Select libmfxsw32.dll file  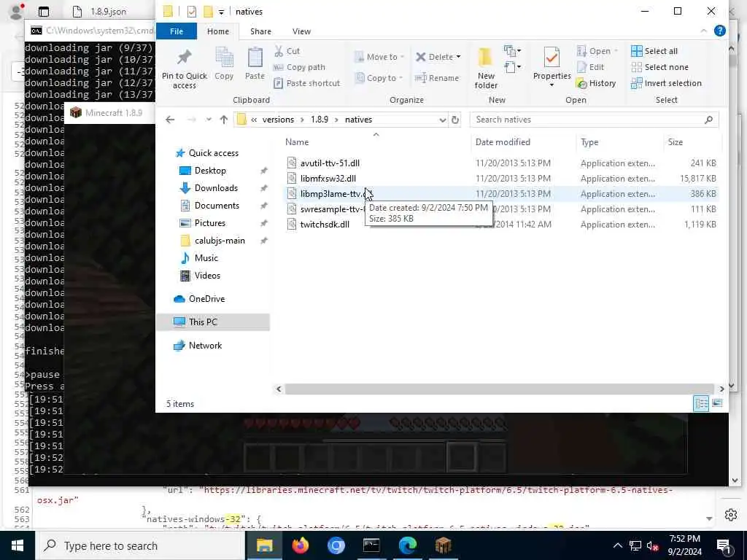click(x=328, y=179)
